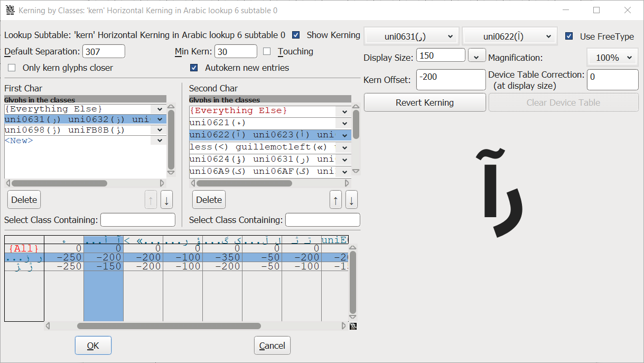Disable Autokern new entries

[194, 68]
